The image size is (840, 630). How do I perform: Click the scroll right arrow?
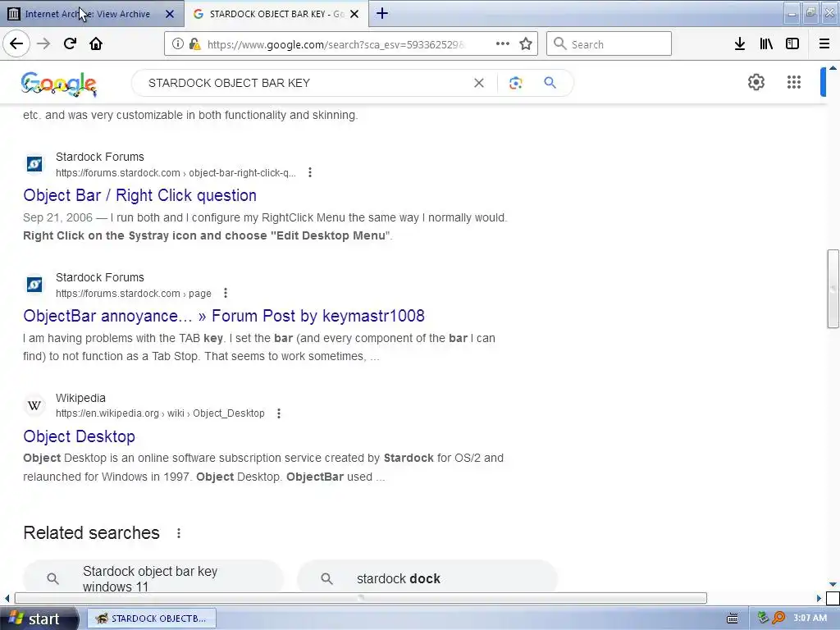point(819,598)
